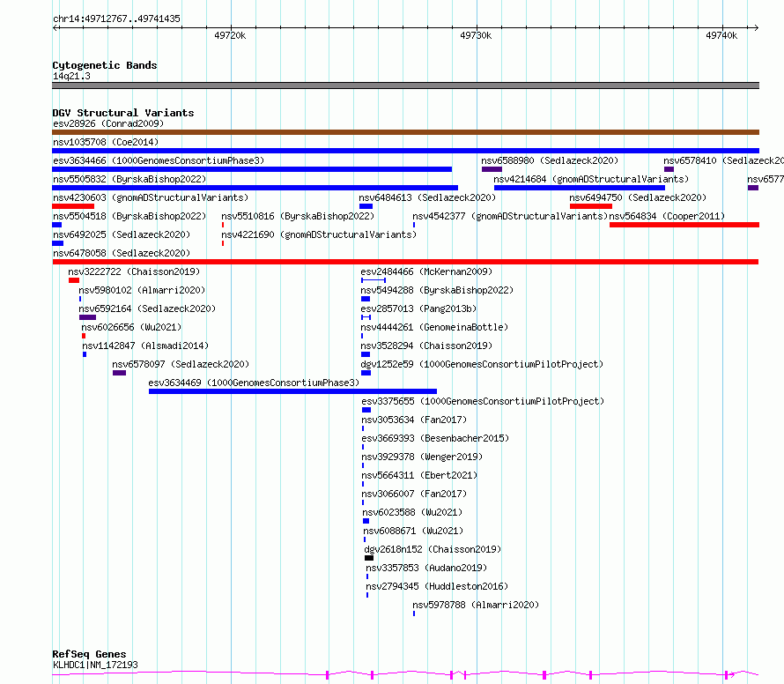
Task: Select nsv6026656 (Wu2021) label
Action: pos(131,327)
